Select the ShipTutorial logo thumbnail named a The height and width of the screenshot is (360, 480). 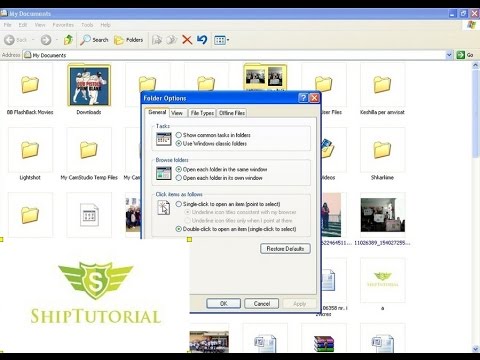pos(382,284)
